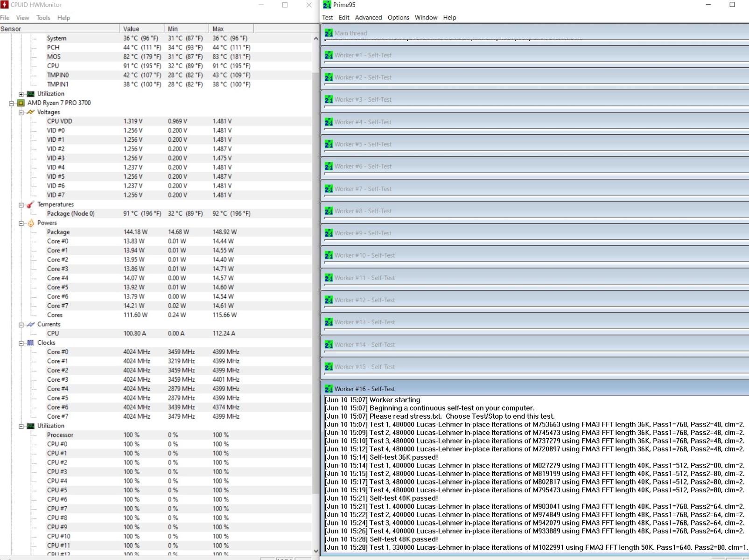Click the Worker #14 Self-Test window icon
The image size is (749, 560).
(329, 344)
